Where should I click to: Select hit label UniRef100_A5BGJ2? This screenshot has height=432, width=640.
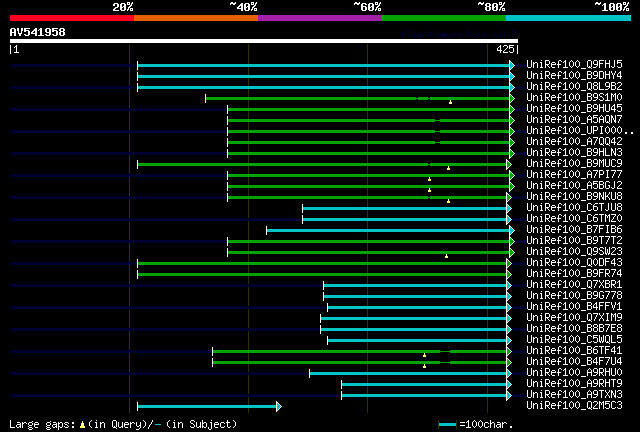click(574, 185)
